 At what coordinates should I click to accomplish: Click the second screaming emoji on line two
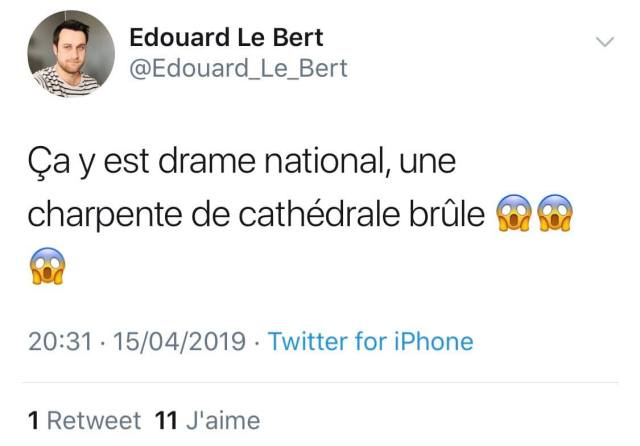pyautogui.click(x=556, y=215)
